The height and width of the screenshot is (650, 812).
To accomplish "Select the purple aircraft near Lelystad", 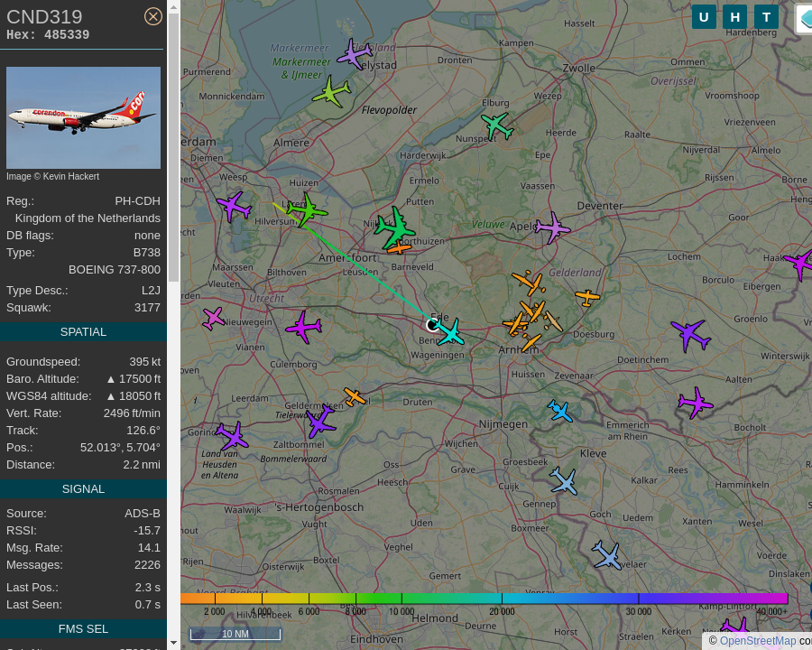I will 355,53.
